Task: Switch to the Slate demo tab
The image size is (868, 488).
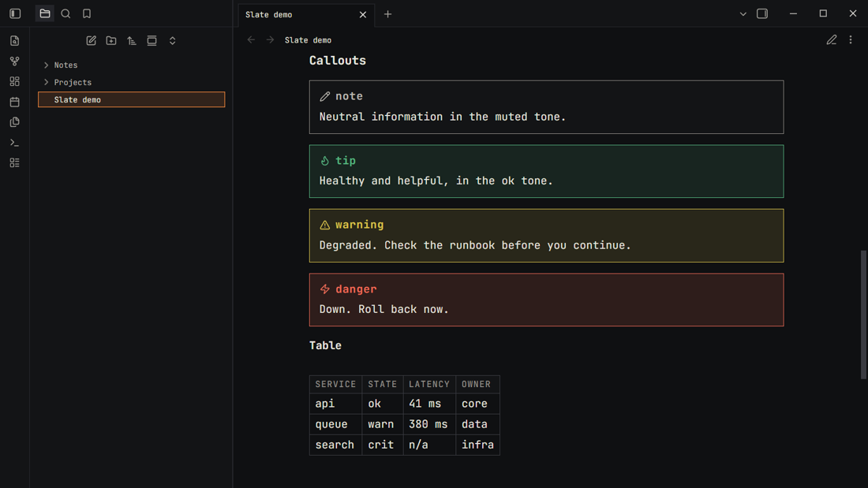Action: 306,15
